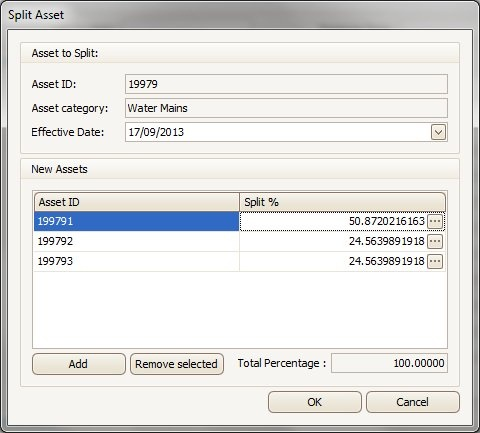
Task: Click the Asset ID field showing 19979
Action: tap(286, 84)
